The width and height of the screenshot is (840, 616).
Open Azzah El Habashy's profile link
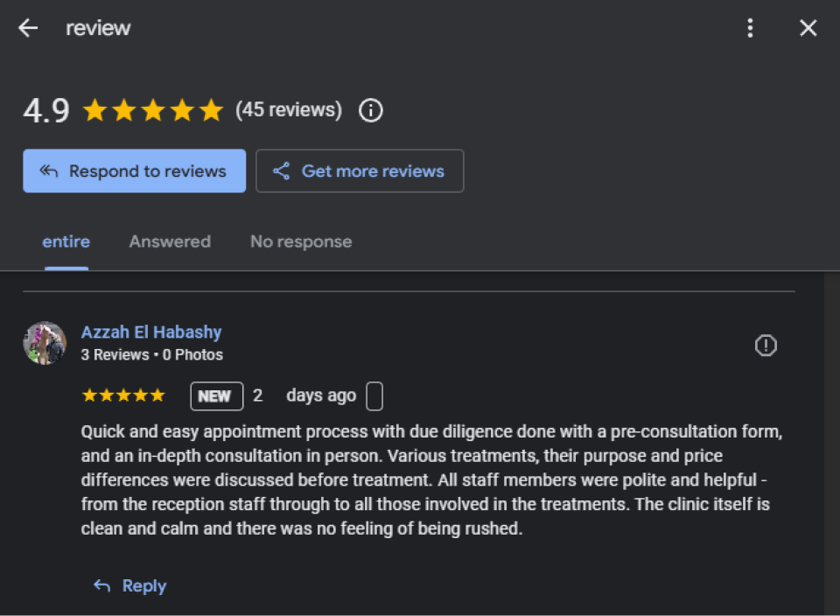click(x=151, y=332)
